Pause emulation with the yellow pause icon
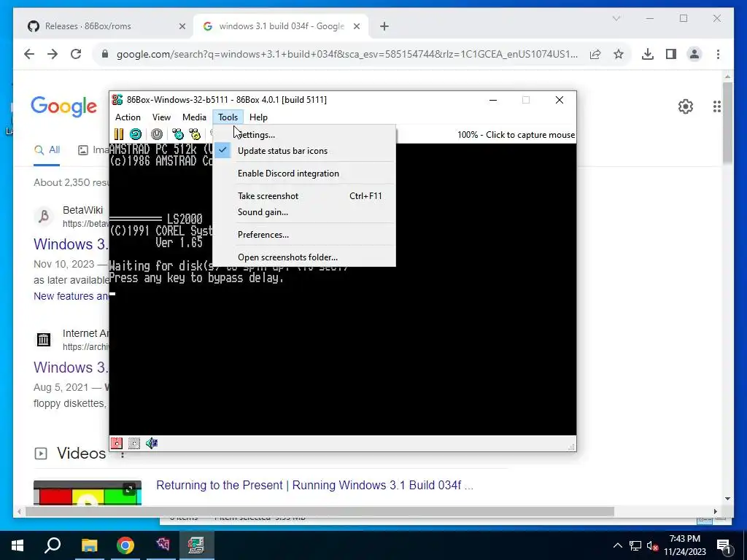The image size is (747, 560). (119, 134)
